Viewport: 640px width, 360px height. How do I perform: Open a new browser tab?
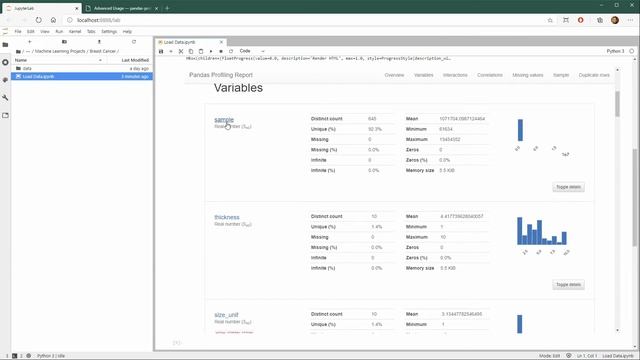click(167, 8)
